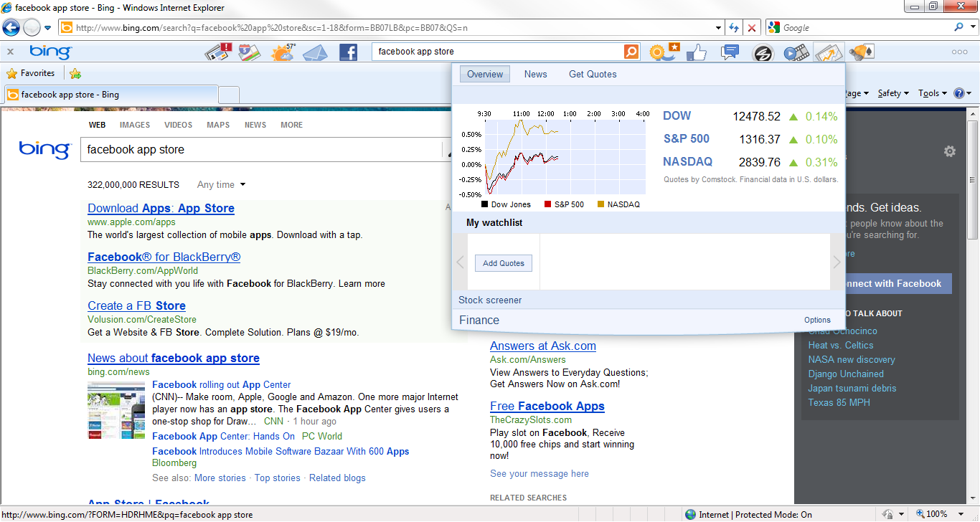Select the MAPS search category

click(x=218, y=125)
